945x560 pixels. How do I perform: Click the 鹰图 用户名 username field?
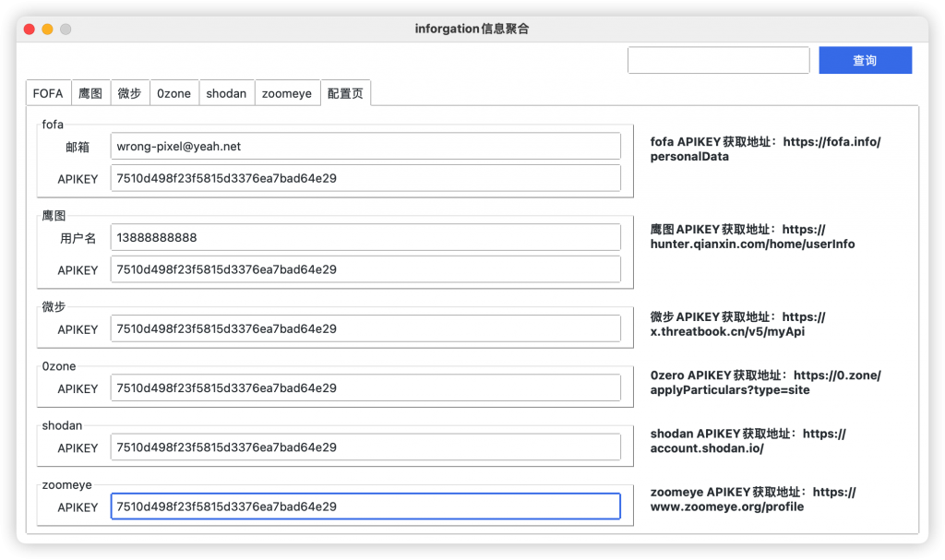pyautogui.click(x=365, y=237)
